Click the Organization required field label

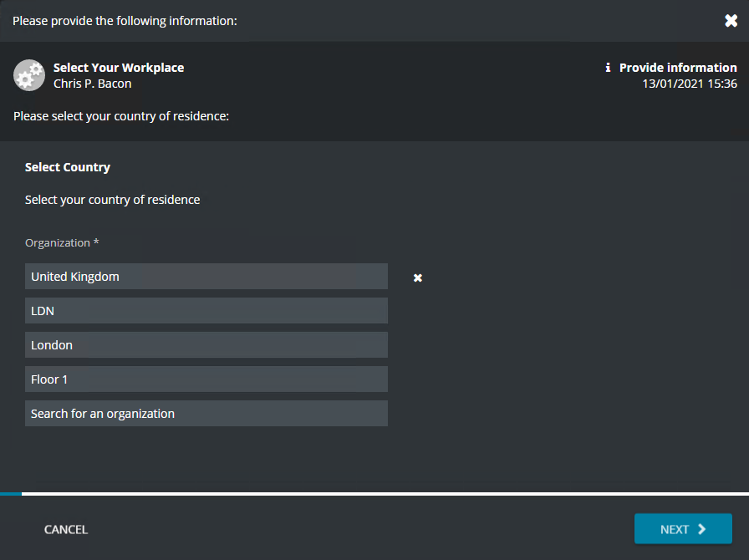62,243
